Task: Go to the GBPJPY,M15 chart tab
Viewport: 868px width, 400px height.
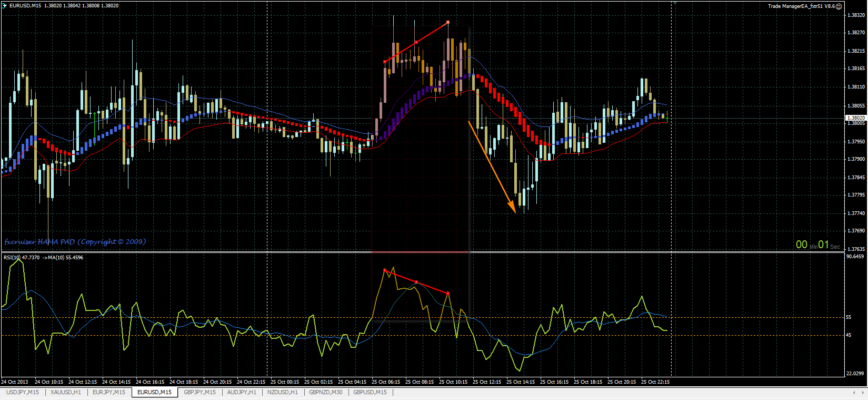Action: tap(199, 392)
